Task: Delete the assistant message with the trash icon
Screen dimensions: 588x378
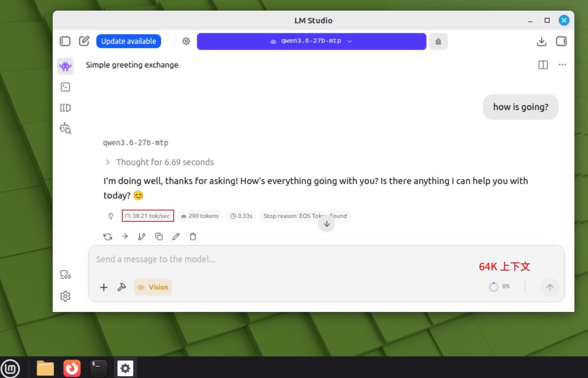Action: 193,237
